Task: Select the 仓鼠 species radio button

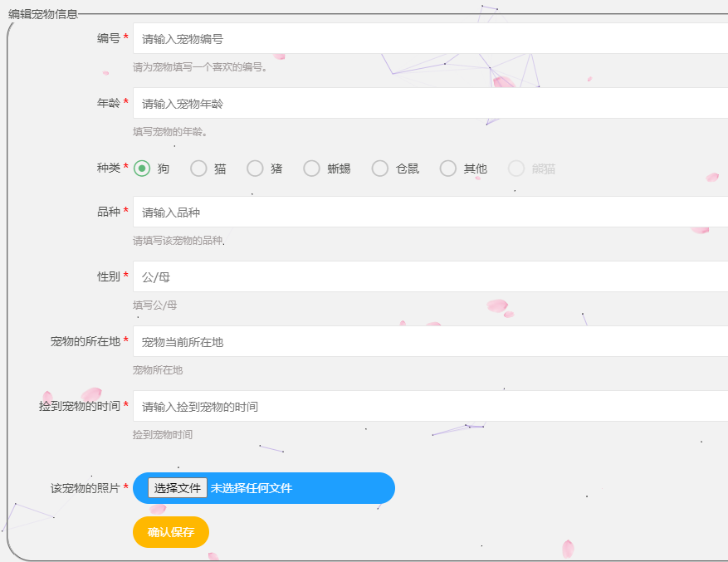Action: (x=379, y=168)
